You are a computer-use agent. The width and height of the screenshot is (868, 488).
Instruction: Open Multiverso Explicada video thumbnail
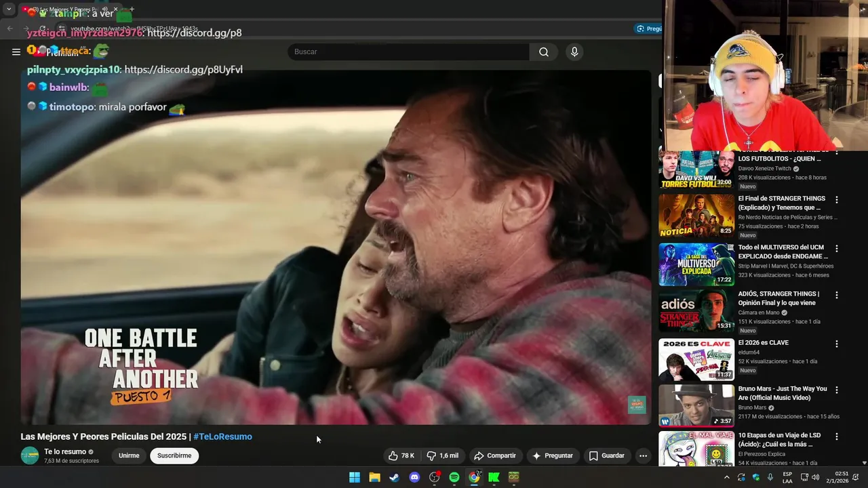point(696,264)
